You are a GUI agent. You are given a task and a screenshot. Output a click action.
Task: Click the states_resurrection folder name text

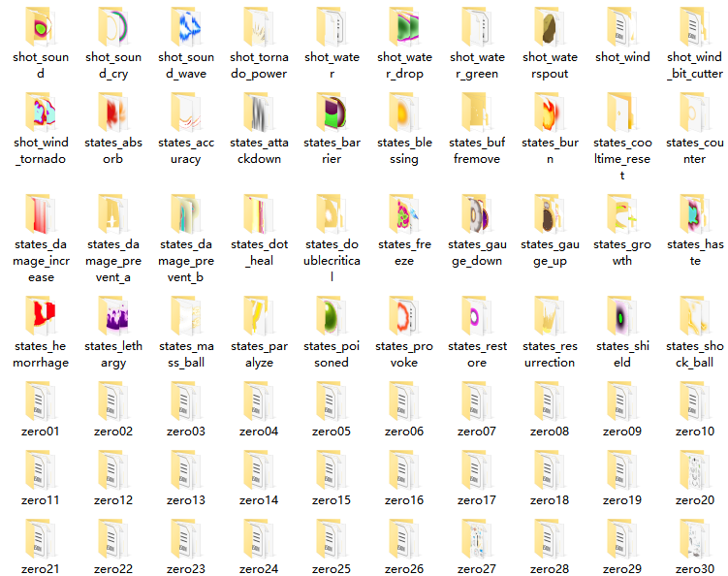pyautogui.click(x=550, y=354)
